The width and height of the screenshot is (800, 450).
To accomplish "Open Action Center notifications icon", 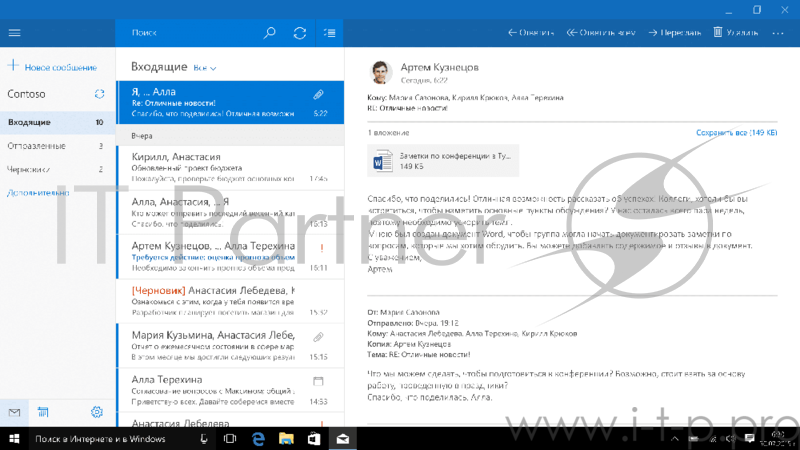I will 749,439.
